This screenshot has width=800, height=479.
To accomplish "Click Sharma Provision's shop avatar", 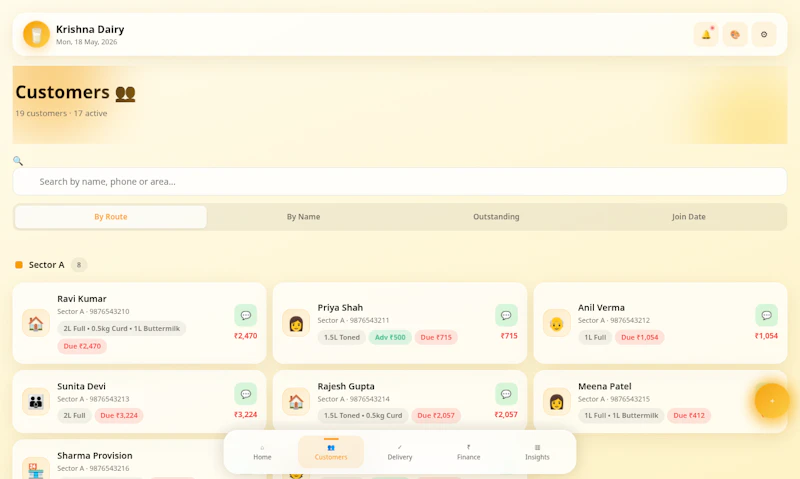I will [36, 468].
